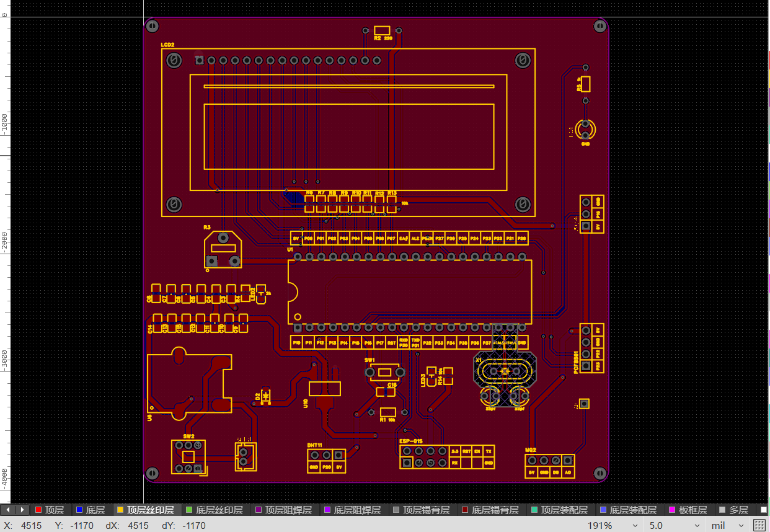Click the ALE pin label
The image size is (770, 532).
(x=415, y=238)
